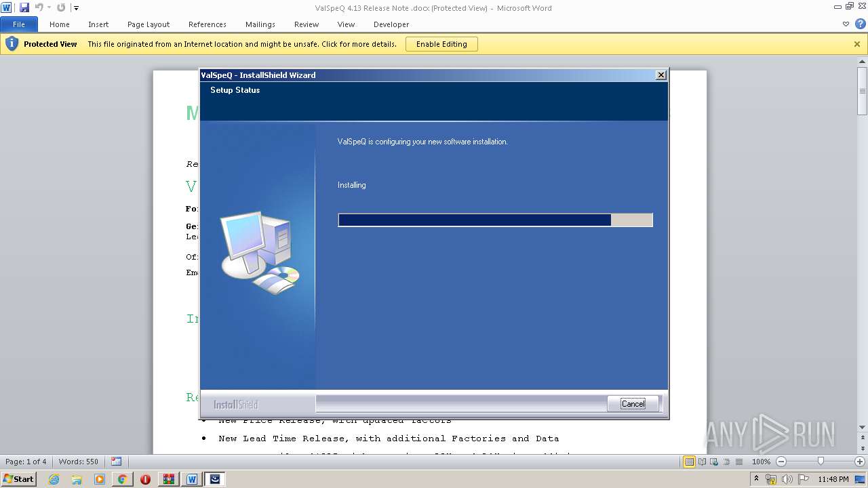This screenshot has width=868, height=488.
Task: Launch Opera browser from the taskbar
Action: [x=145, y=479]
